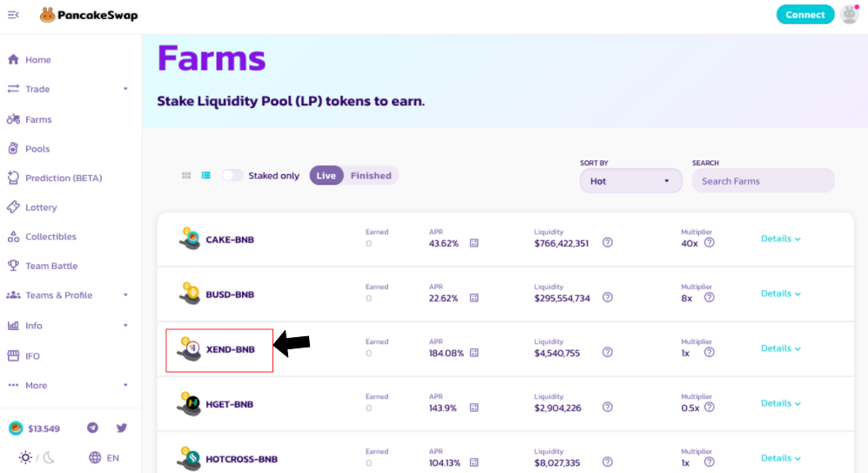Open APR calculator for CAKE-BNB farm

click(x=474, y=243)
